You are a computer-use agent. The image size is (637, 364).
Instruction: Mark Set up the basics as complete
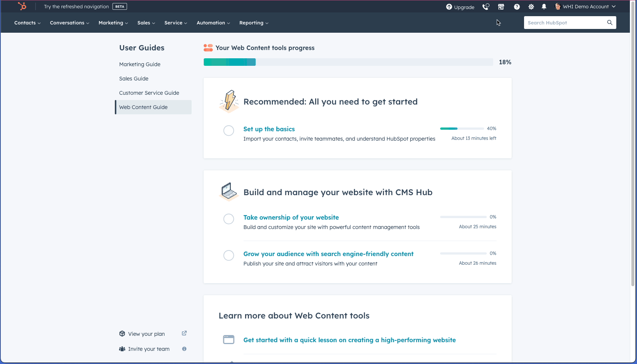[x=229, y=130]
